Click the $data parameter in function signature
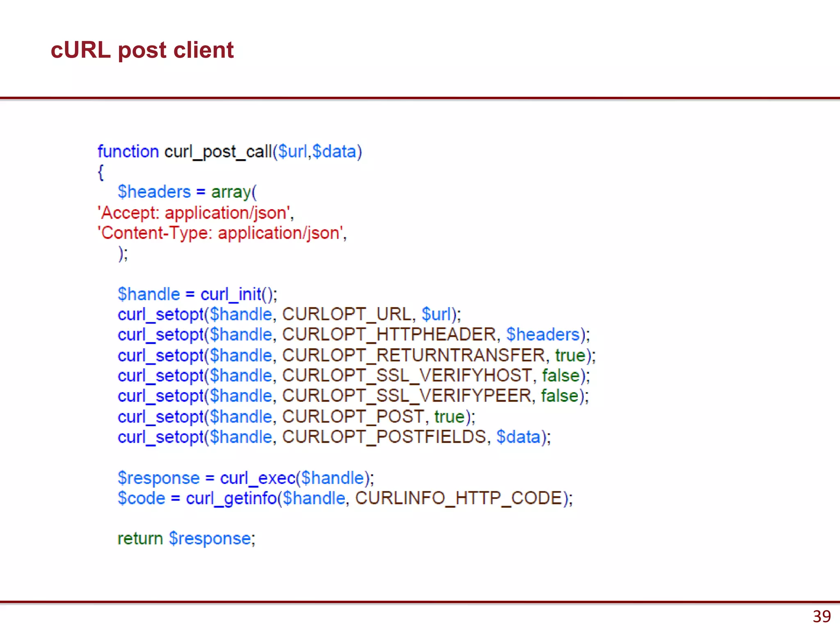This screenshot has height=630, width=840. (x=334, y=152)
